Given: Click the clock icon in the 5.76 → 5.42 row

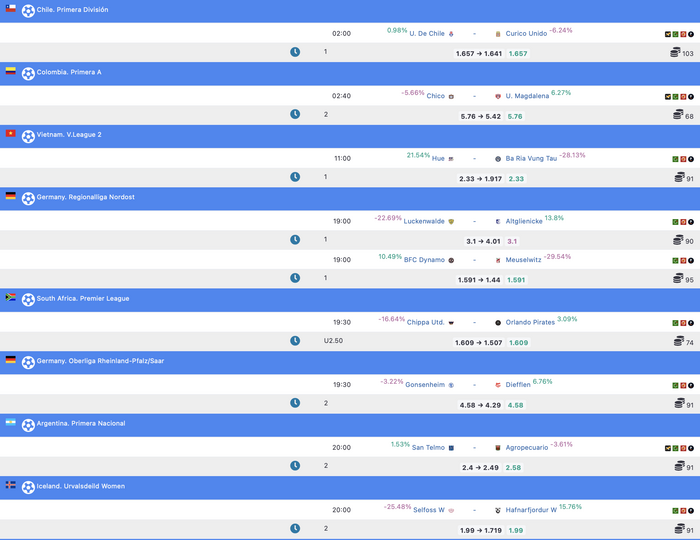Looking at the screenshot, I should 295,114.
